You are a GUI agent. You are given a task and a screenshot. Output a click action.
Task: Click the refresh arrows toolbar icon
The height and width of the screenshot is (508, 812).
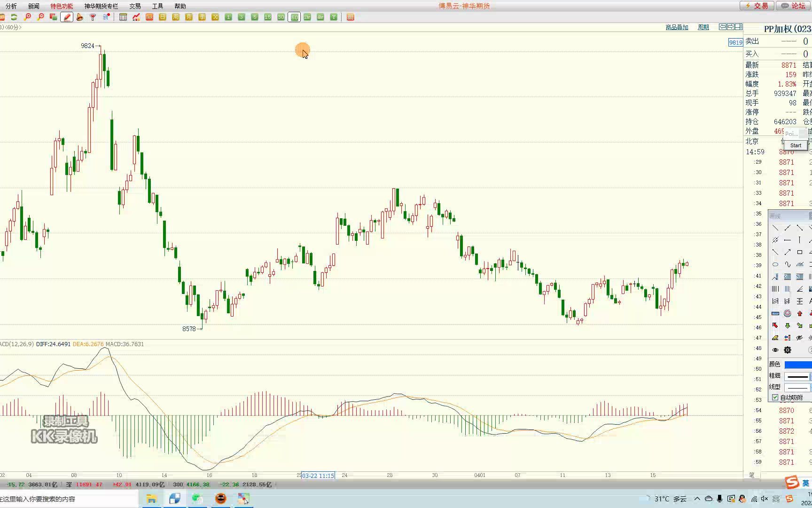tap(14, 17)
